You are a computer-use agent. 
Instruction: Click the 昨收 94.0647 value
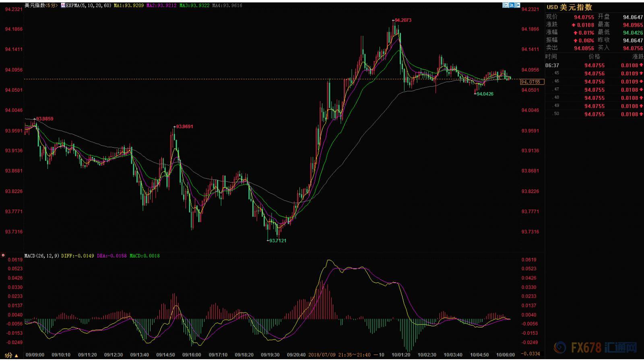[633, 41]
